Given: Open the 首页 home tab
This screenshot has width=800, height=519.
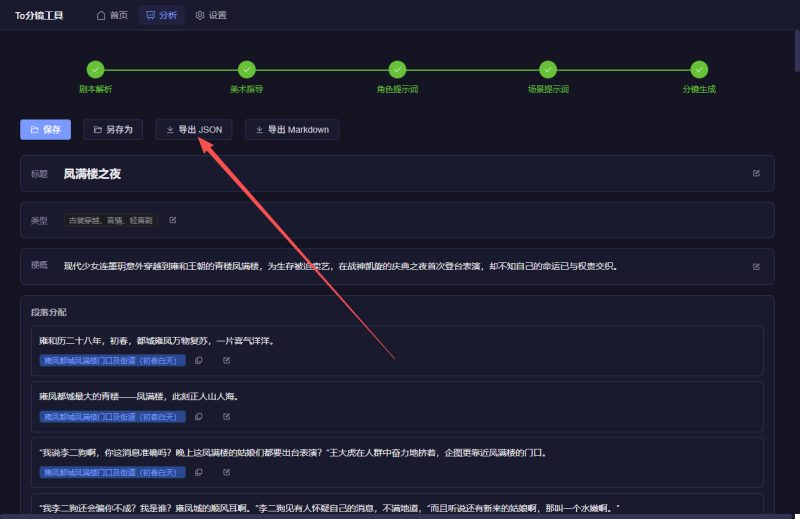Looking at the screenshot, I should (x=112, y=15).
